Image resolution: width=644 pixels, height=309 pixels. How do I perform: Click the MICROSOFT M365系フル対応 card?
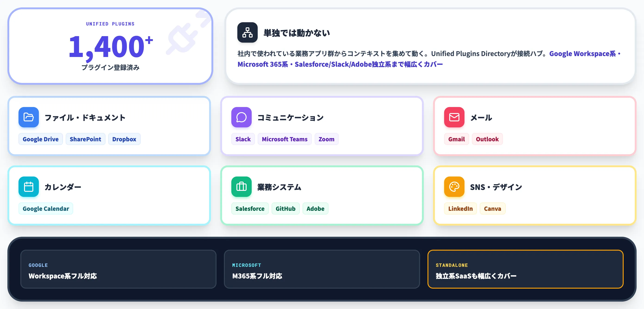coord(322,269)
